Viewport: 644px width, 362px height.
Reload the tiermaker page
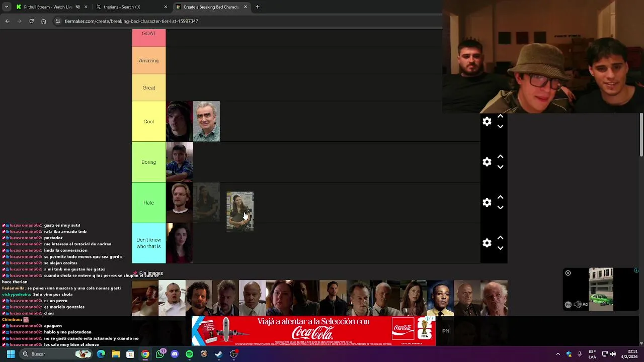tap(31, 21)
